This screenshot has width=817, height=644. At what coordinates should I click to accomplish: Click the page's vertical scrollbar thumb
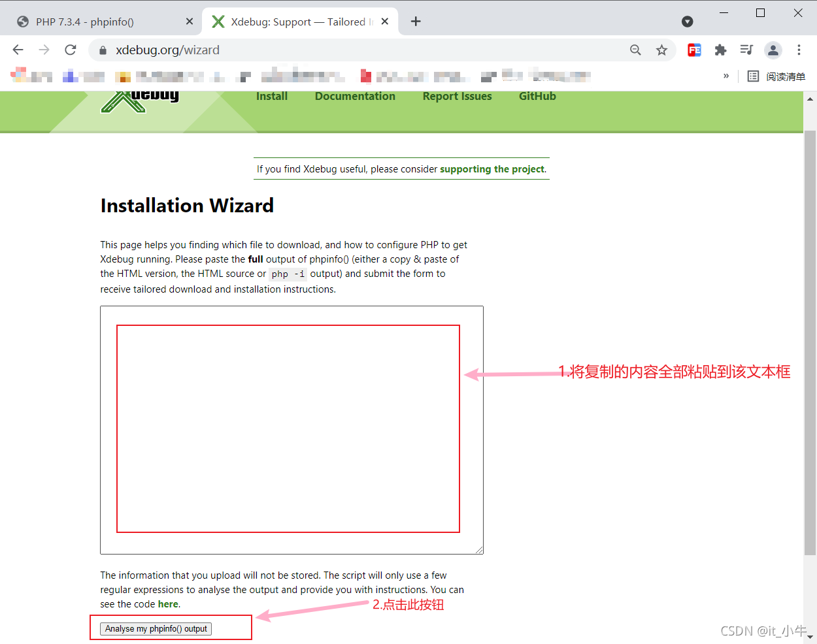click(x=810, y=340)
